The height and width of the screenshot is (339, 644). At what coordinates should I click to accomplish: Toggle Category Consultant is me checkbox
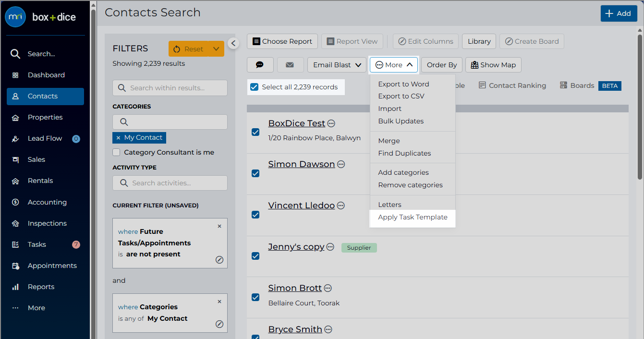pyautogui.click(x=116, y=152)
